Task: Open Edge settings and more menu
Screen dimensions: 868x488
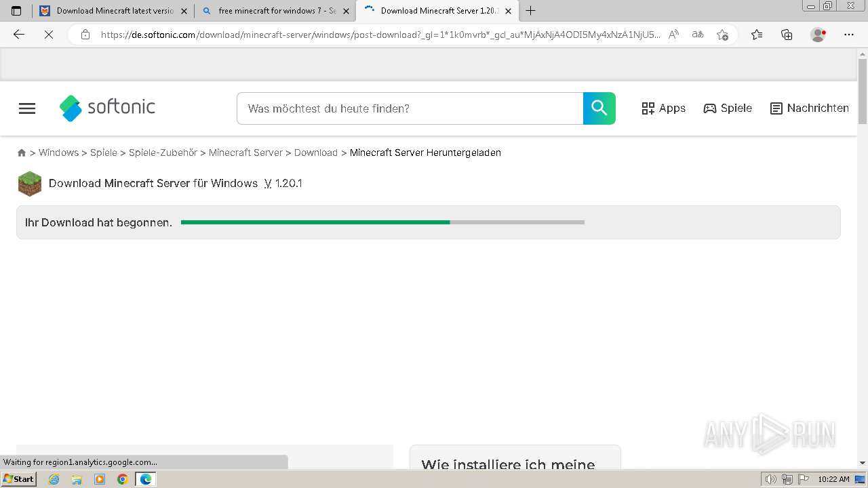Action: tap(849, 35)
